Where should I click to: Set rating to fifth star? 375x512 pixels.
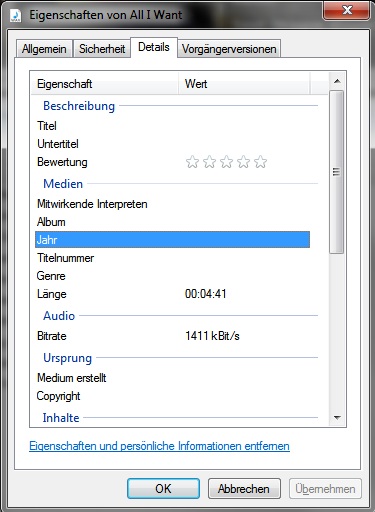(x=260, y=162)
